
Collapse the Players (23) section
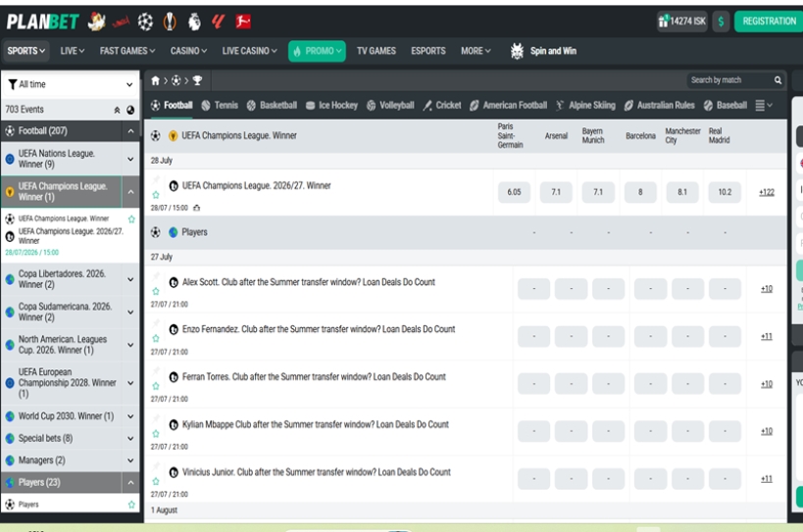click(130, 482)
